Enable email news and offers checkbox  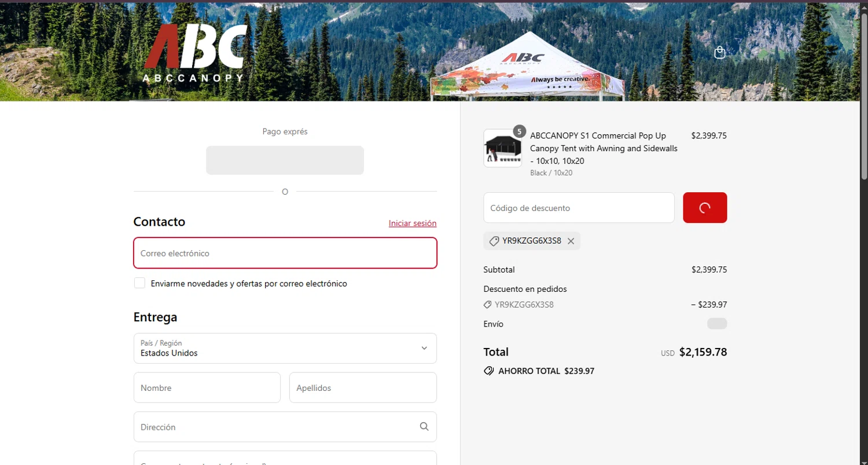pos(139,283)
